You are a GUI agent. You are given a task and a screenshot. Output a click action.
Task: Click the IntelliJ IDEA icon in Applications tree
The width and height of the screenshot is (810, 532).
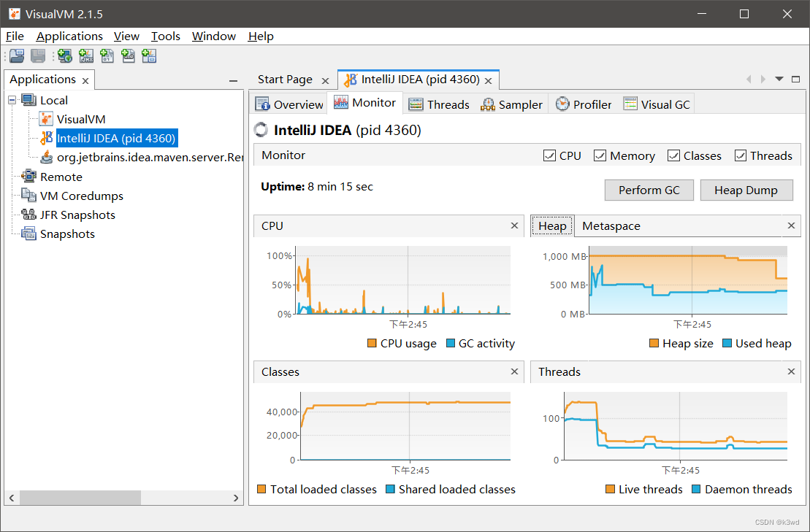47,138
